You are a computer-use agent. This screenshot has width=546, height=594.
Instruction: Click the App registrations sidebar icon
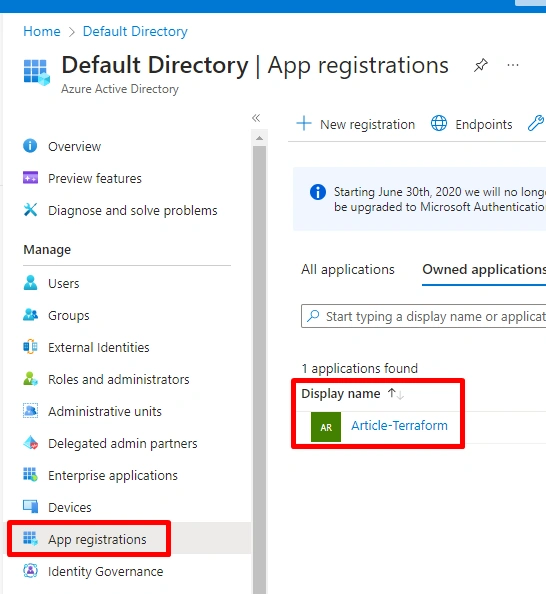(x=30, y=538)
